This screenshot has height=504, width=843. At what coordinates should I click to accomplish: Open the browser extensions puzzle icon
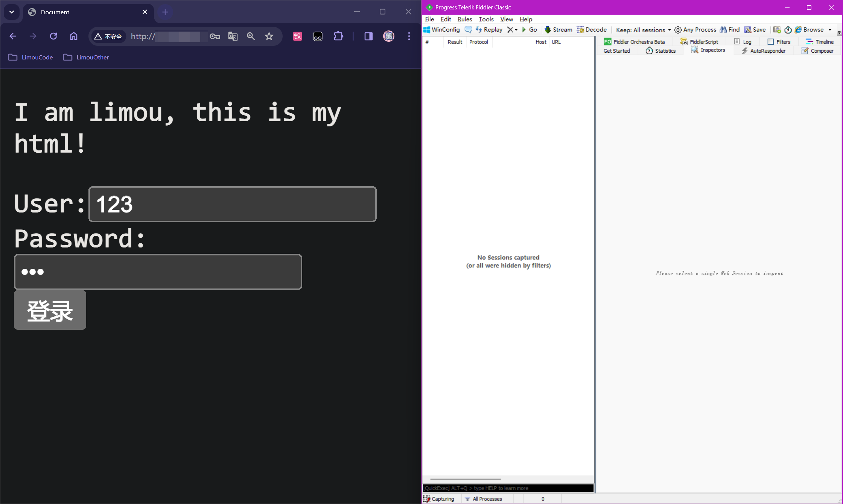tap(338, 36)
